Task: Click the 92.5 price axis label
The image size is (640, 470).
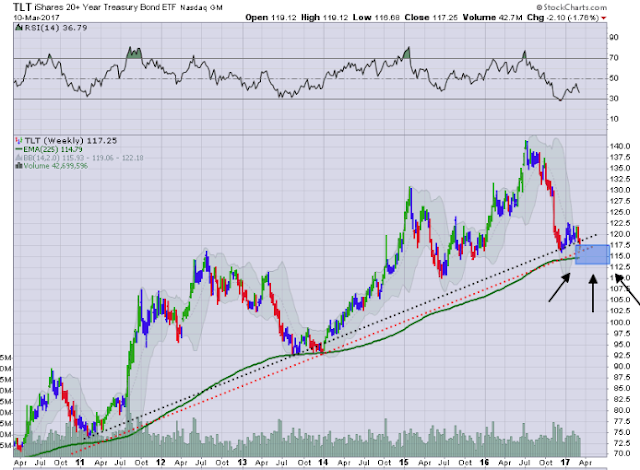Action: (x=620, y=355)
